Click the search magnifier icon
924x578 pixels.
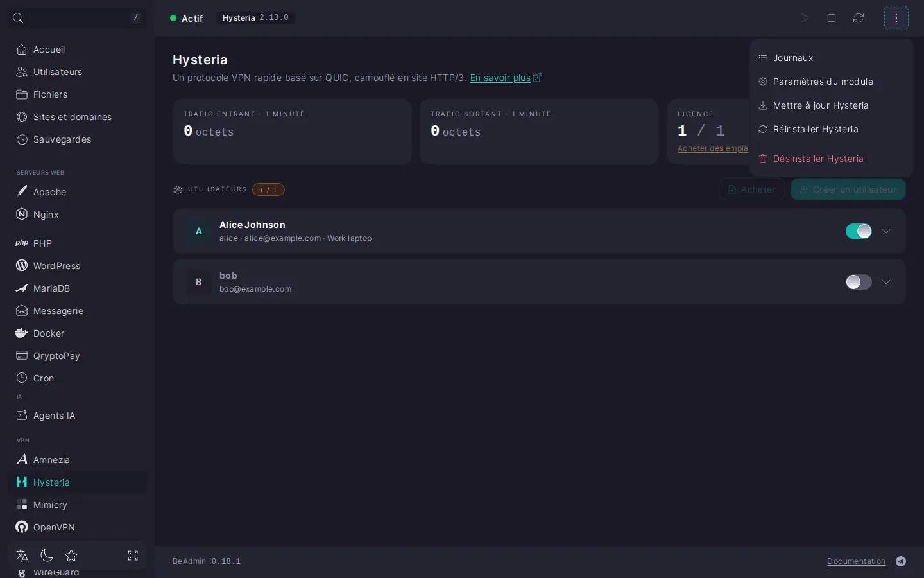tap(18, 18)
